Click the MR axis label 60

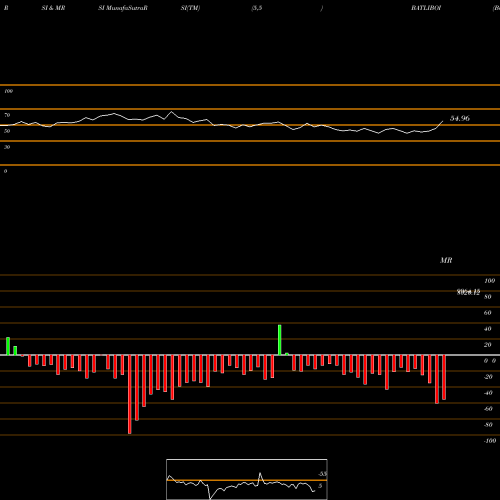click(x=488, y=313)
